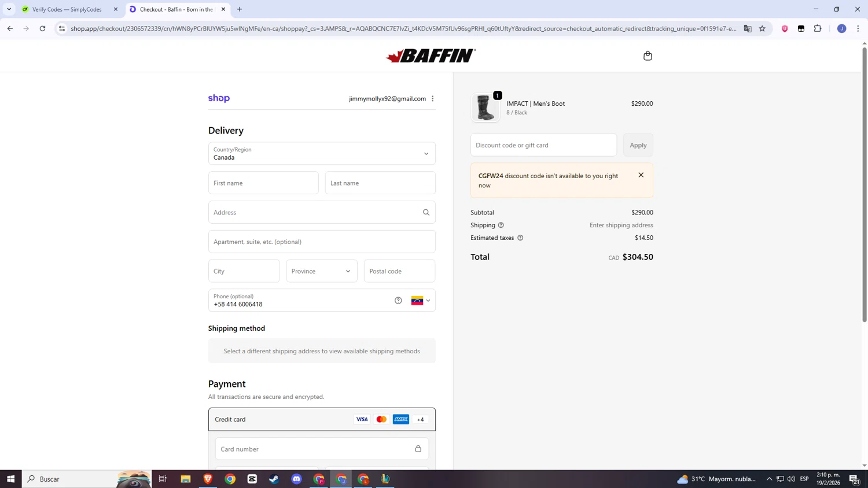Viewport: 868px width, 488px height.
Task: Open Discord from the taskbar
Action: [x=296, y=479]
